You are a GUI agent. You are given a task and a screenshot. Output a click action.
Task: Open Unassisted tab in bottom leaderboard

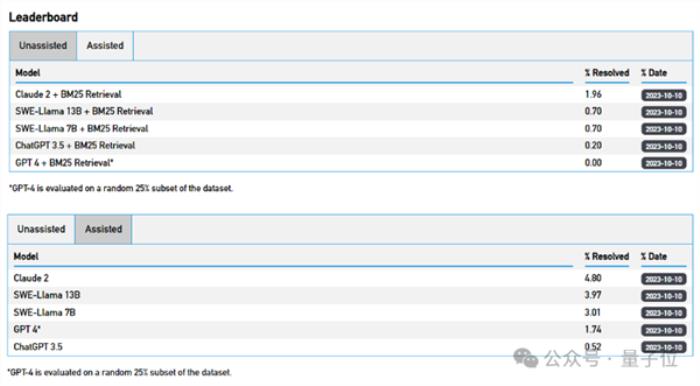(41, 229)
